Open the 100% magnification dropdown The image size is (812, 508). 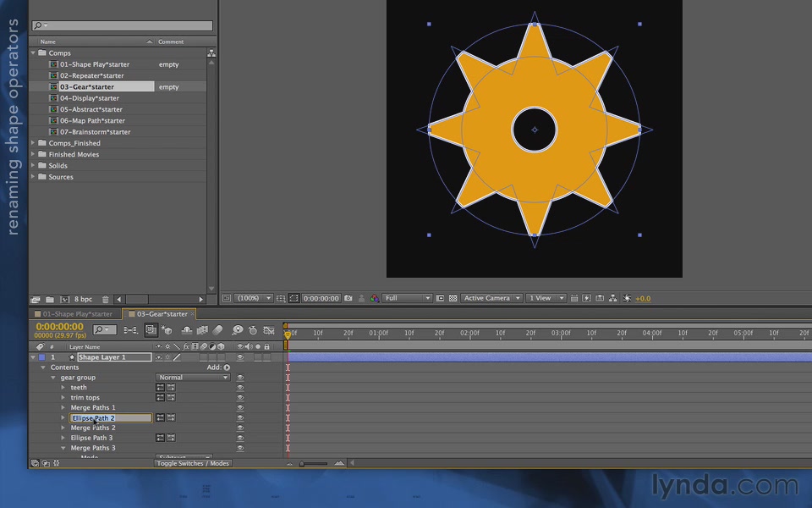[x=253, y=298]
